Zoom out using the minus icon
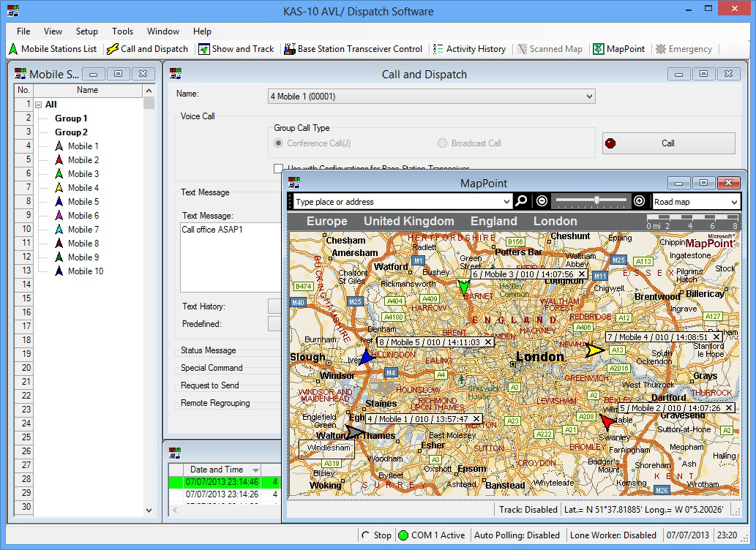 click(540, 200)
